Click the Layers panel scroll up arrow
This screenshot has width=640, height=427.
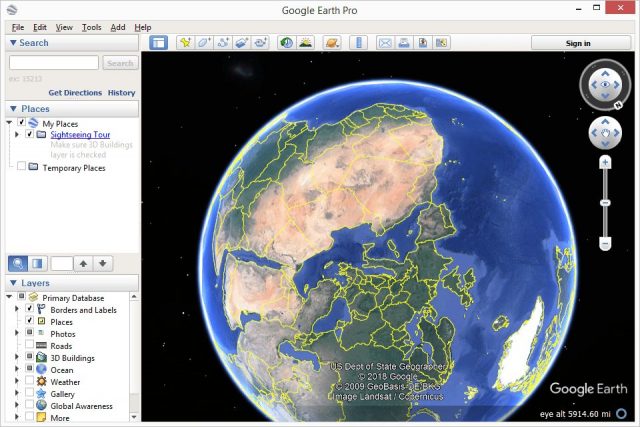[134, 296]
